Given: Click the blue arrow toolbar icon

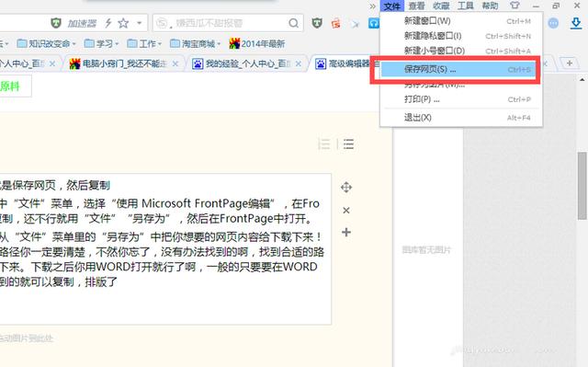Looking at the screenshot, I should pyautogui.click(x=355, y=24).
